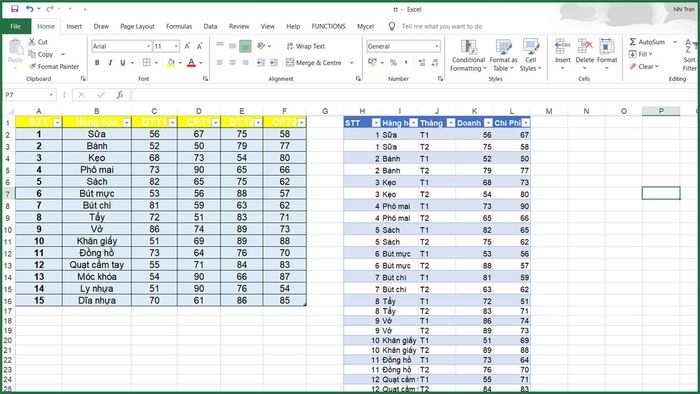This screenshot has height=394, width=700.
Task: Align the text to the right
Action: point(245,62)
